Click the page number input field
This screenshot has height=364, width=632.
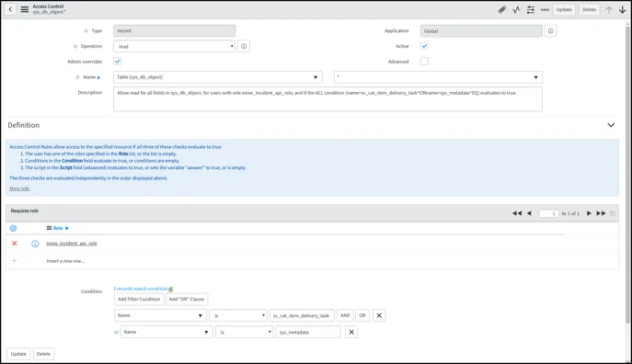(x=549, y=213)
